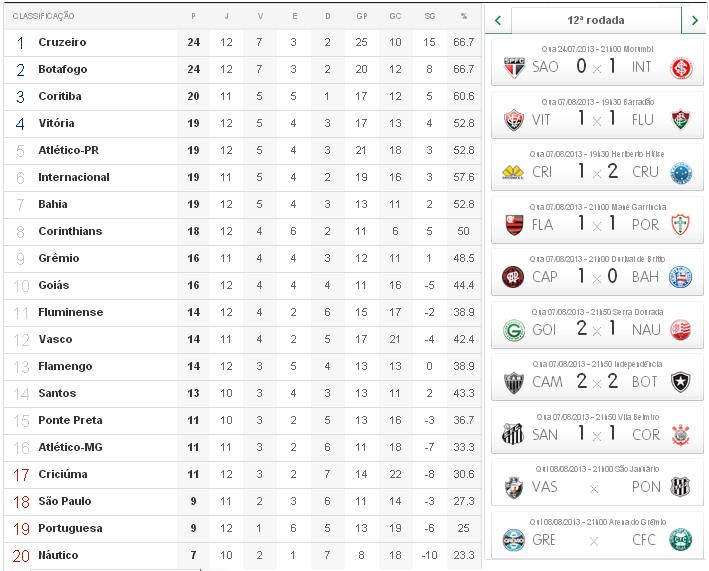Click Fluminense crest in second match
The image size is (709, 571).
(681, 120)
